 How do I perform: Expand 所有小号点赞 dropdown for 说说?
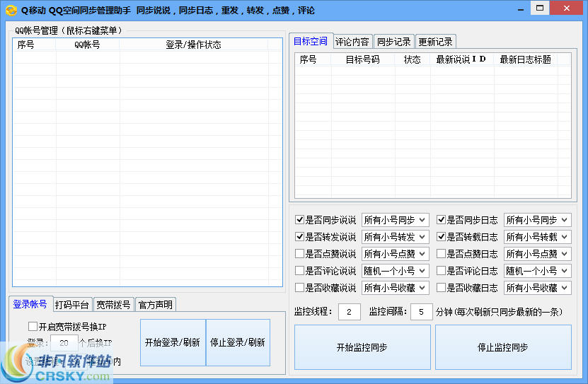[395, 254]
